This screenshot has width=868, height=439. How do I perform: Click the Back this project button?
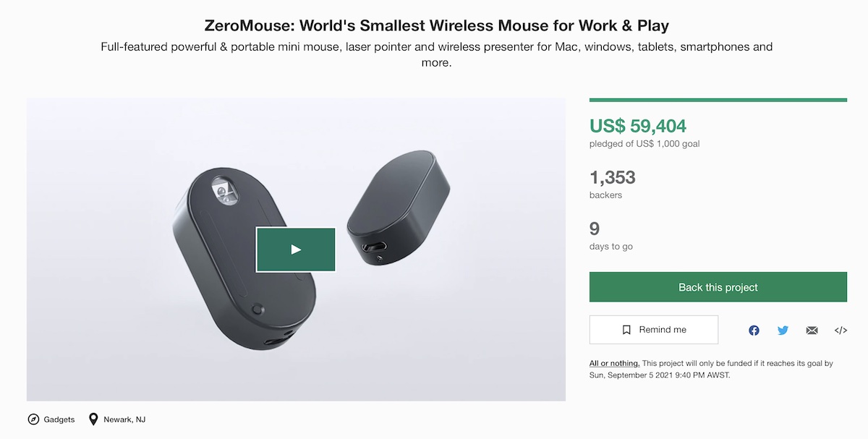click(x=718, y=286)
